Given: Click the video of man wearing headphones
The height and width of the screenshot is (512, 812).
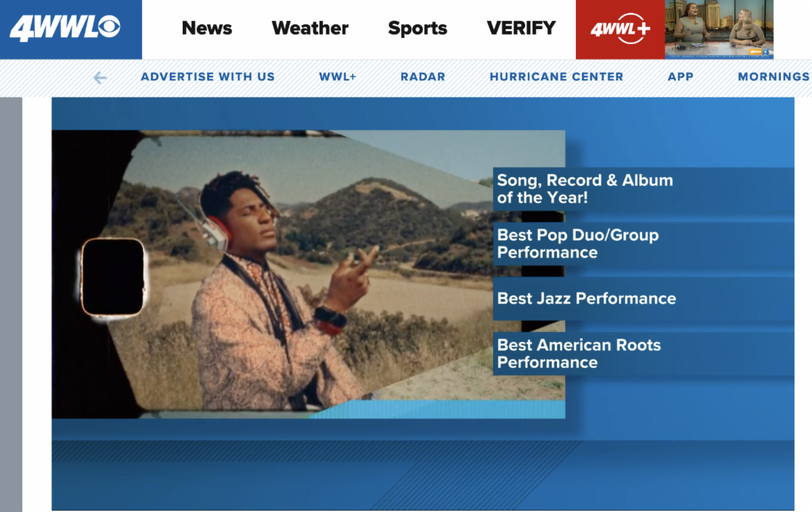Looking at the screenshot, I should pos(309,274).
